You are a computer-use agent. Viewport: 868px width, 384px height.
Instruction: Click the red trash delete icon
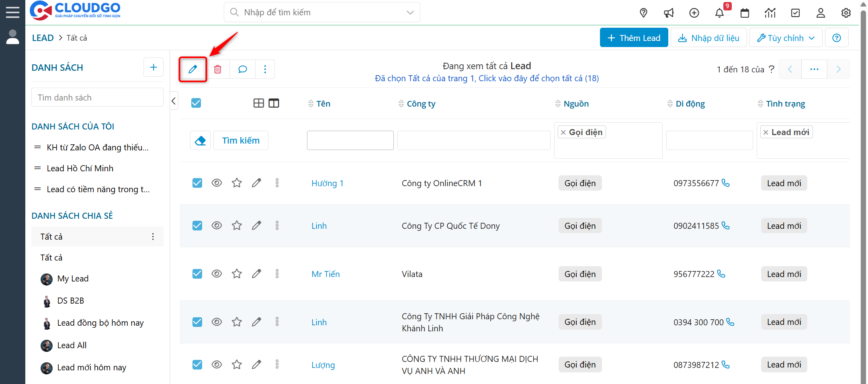point(218,69)
